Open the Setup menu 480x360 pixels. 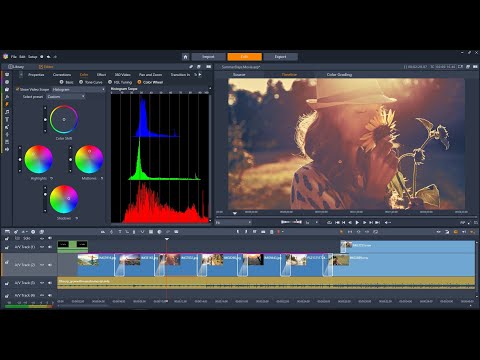[x=32, y=57]
